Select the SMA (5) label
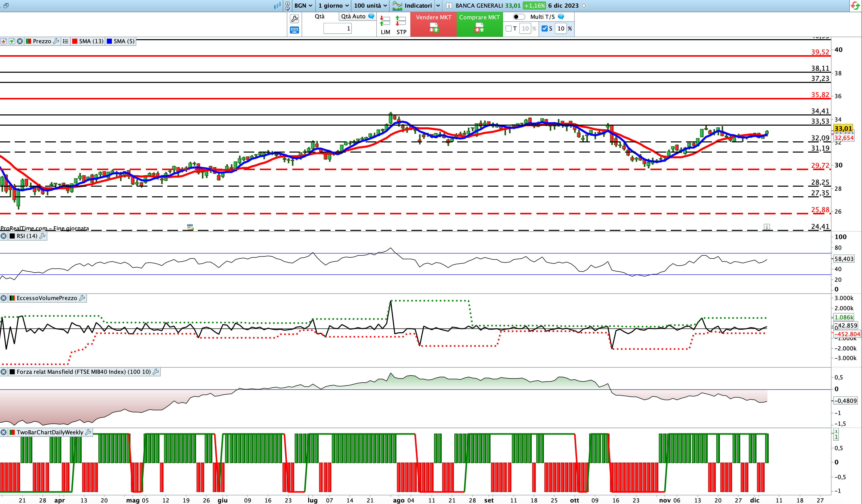This screenshot has width=862, height=504. [124, 41]
